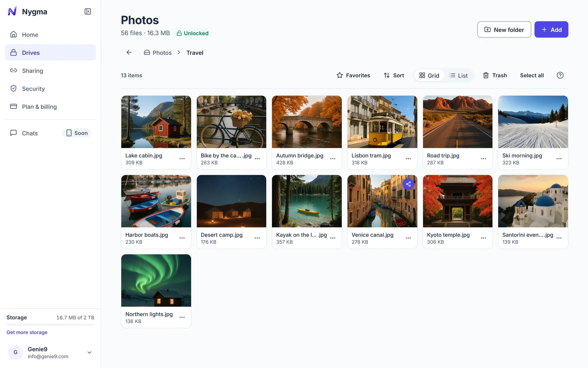Open Security in sidebar
588x368 pixels.
tap(50, 88)
